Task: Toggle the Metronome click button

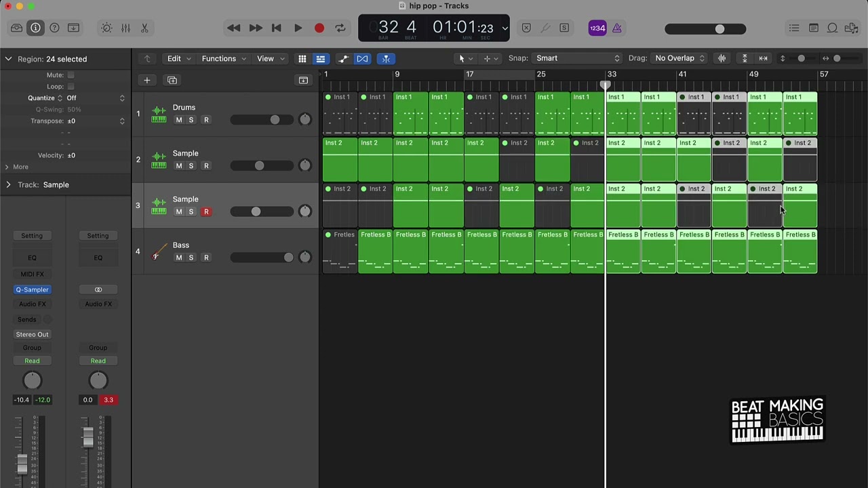Action: (616, 28)
